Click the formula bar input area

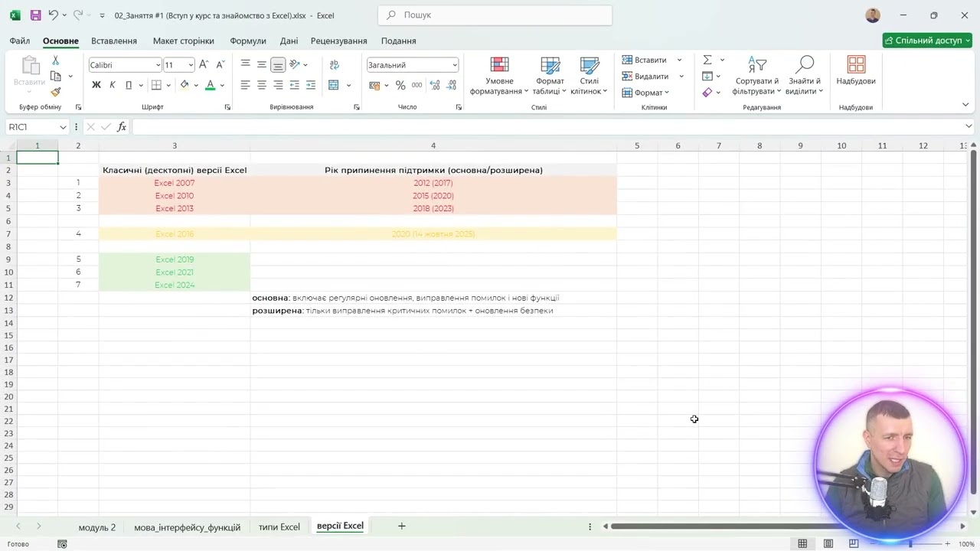(547, 127)
